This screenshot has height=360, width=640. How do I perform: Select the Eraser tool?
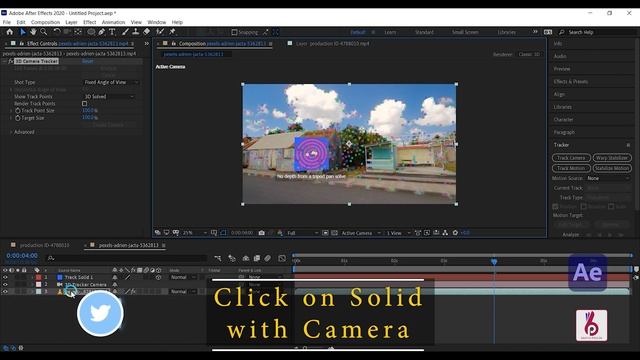pyautogui.click(x=147, y=32)
